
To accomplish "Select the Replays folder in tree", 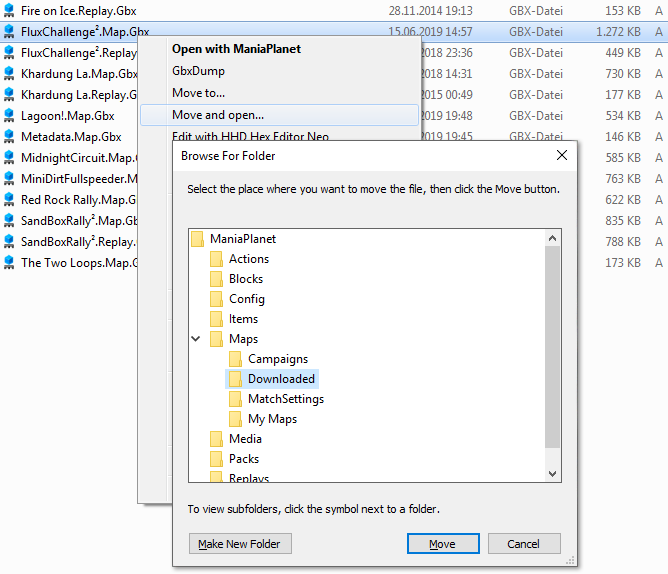I will point(249,478).
